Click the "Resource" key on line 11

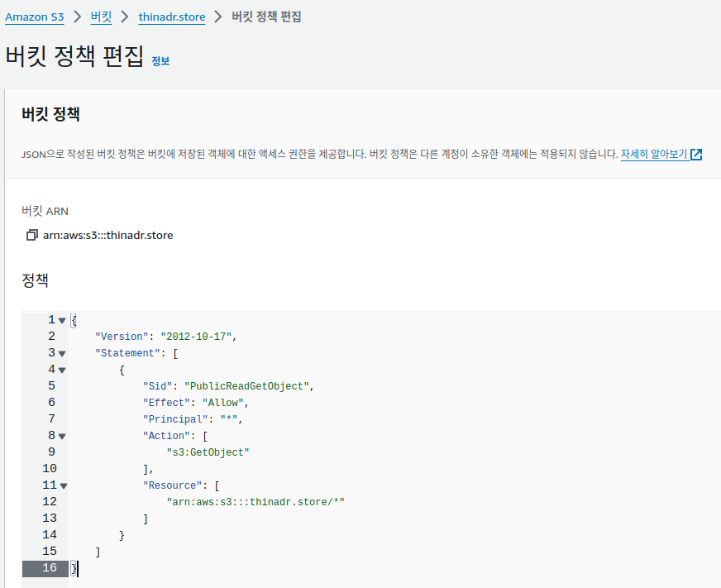pos(173,485)
